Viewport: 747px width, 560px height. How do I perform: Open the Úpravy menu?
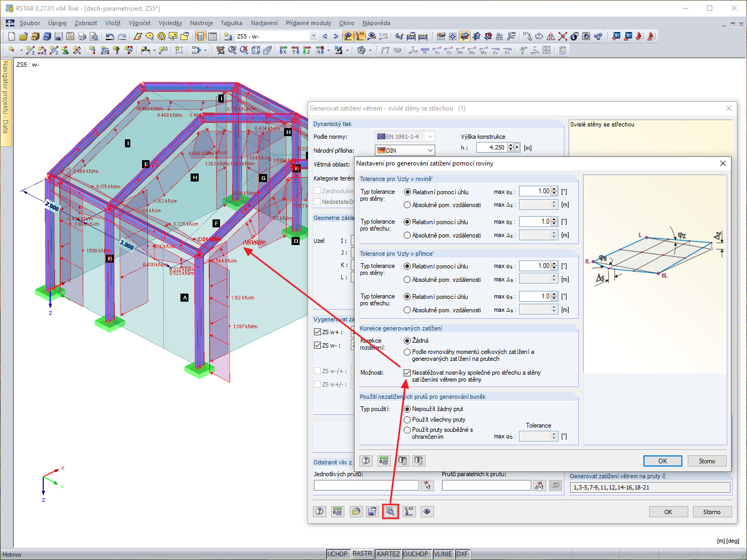coord(57,23)
